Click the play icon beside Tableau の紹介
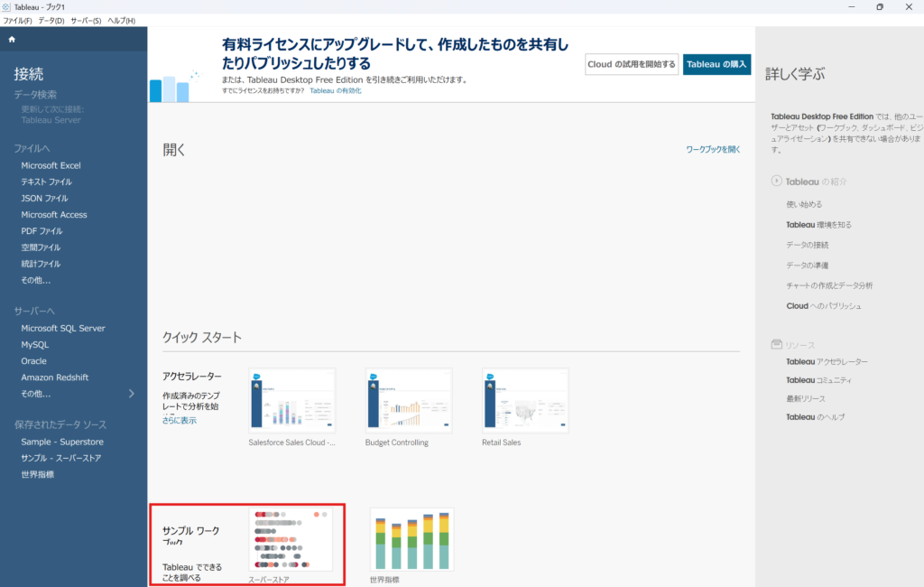924x587 pixels. 776,182
